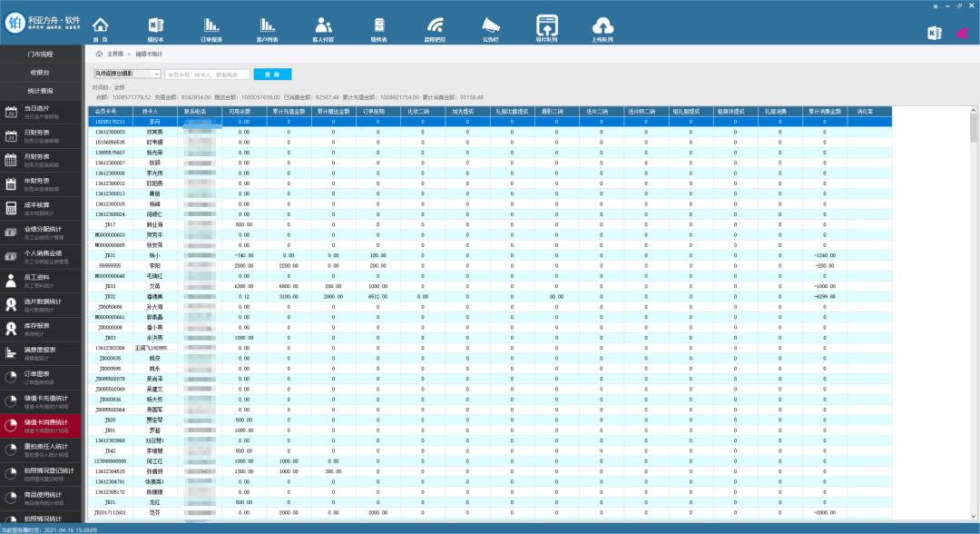Click the pink signal icon at top right

pyautogui.click(x=963, y=33)
